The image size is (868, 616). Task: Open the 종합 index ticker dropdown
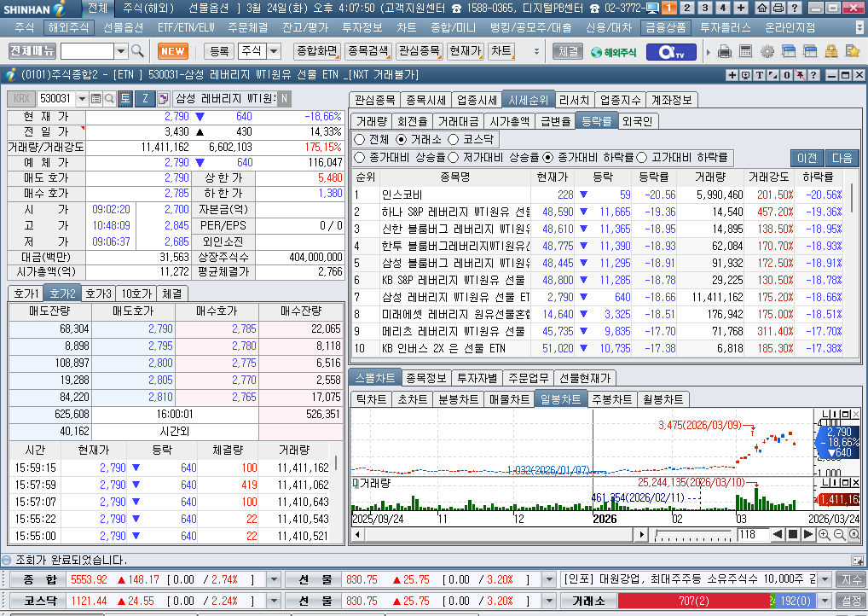coord(274,580)
